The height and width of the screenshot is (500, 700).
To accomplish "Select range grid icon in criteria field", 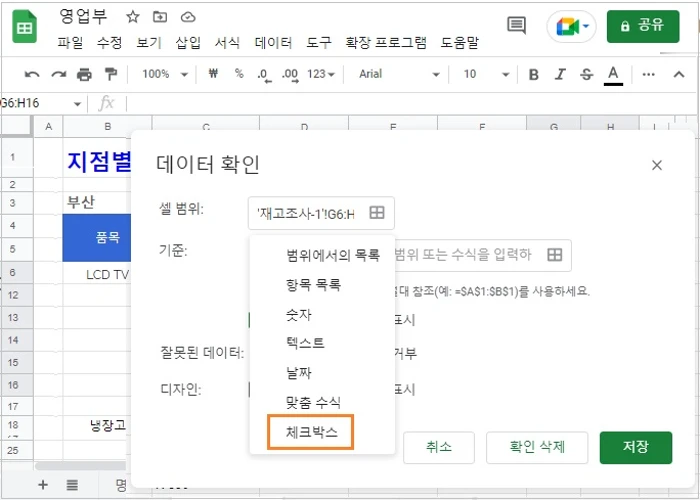I will click(554, 255).
